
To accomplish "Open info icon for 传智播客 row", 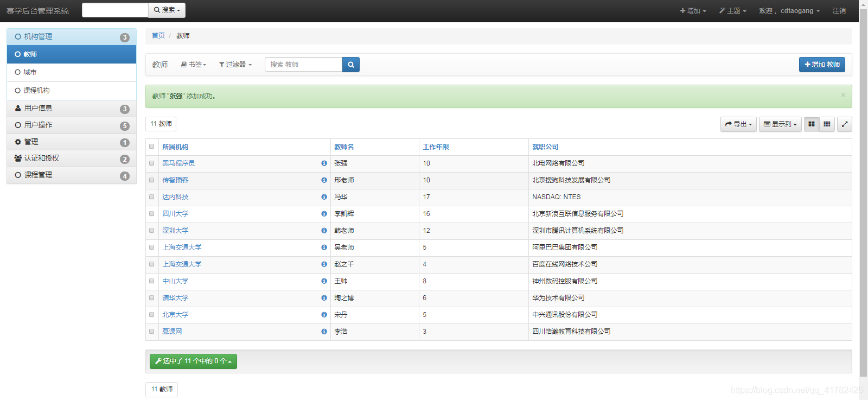I will click(324, 180).
